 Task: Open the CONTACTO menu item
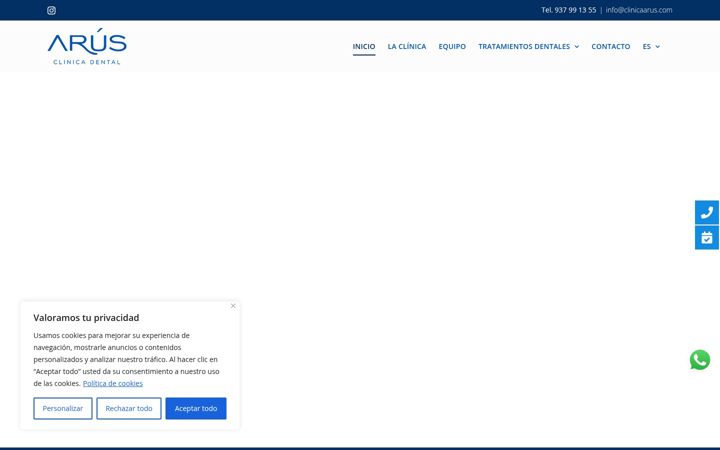click(611, 46)
